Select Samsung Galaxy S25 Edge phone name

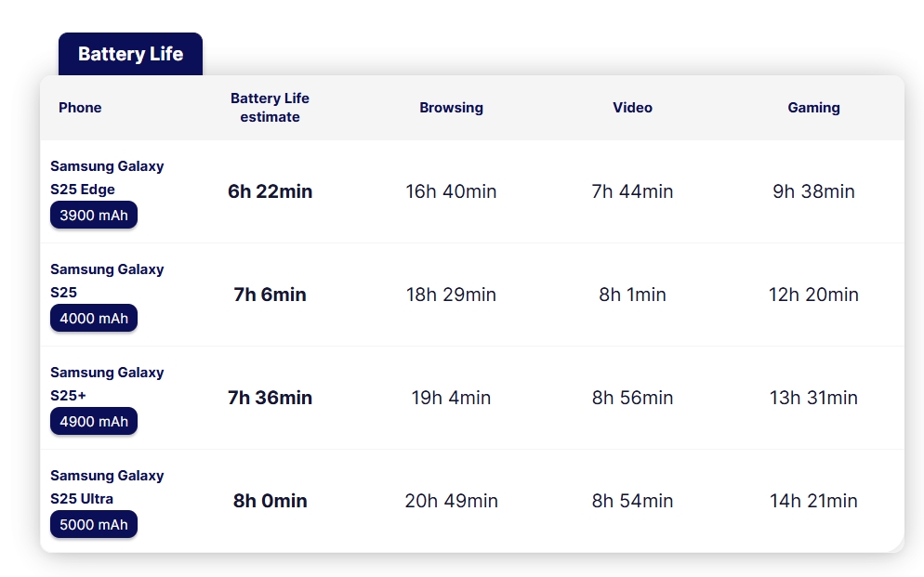107,177
